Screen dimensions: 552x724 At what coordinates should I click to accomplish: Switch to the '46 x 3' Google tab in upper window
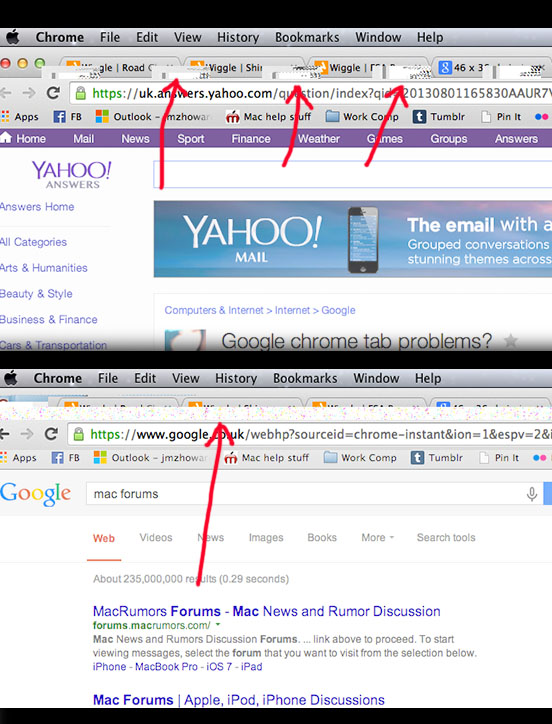click(492, 68)
